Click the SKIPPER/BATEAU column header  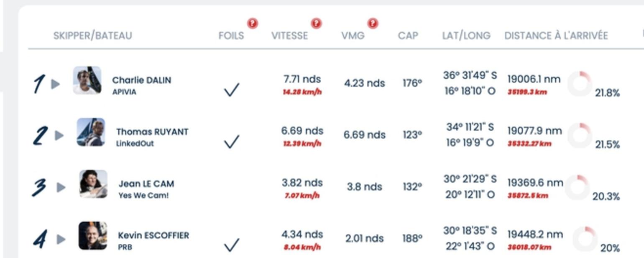click(92, 36)
